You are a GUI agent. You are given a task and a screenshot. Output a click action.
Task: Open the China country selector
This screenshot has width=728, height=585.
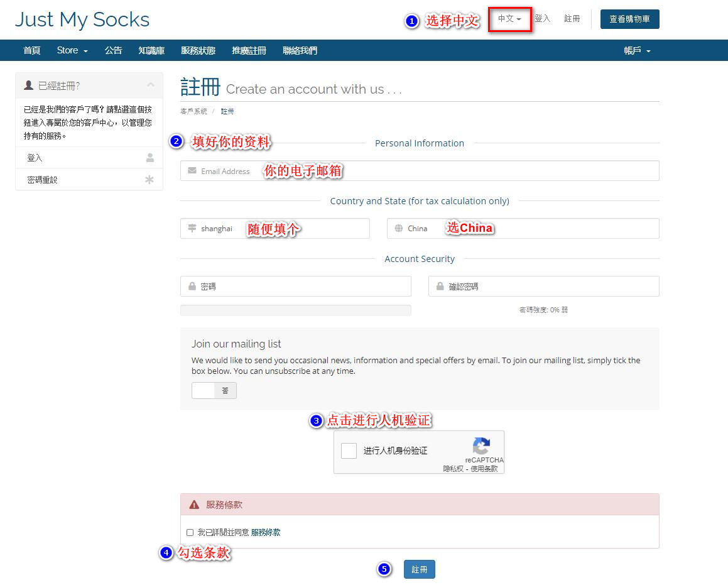coord(523,229)
